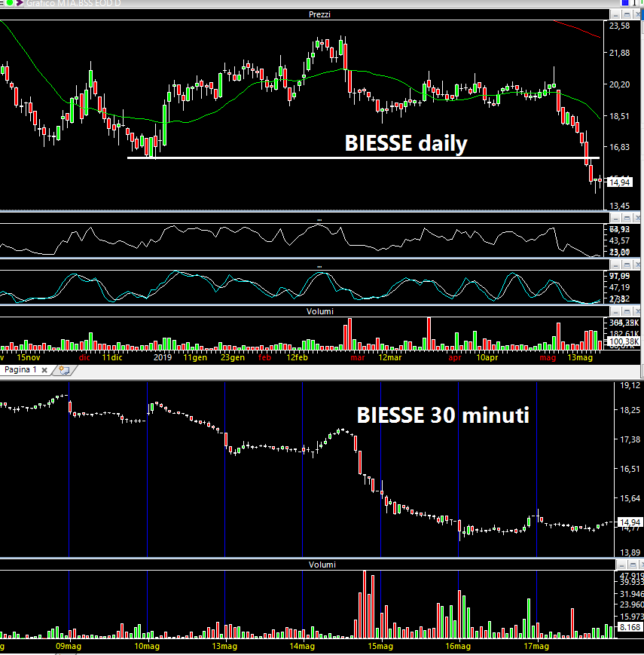This screenshot has height=655, width=644.
Task: Select the Pagina 1 tab
Action: click(x=20, y=369)
